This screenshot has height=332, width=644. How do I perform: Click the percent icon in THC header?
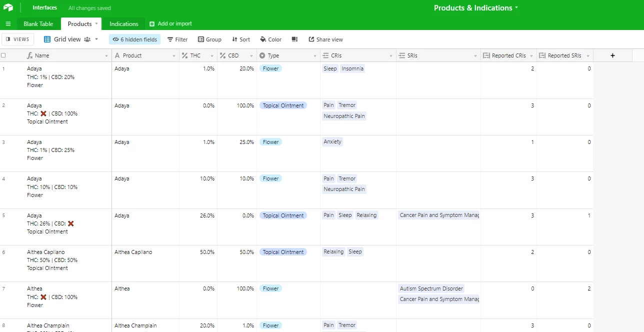[184, 55]
